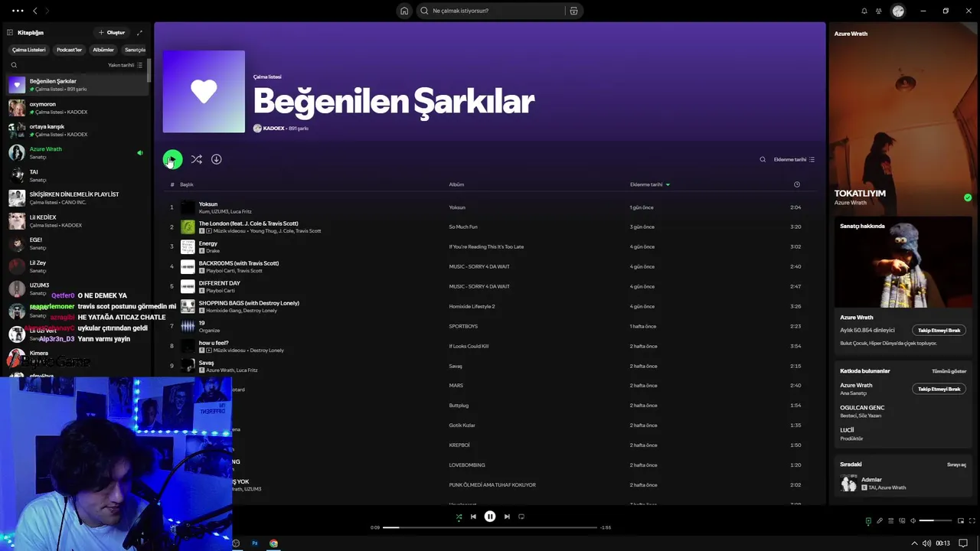980x551 pixels.
Task: Open Eklenme tarihi view options dropdown
Action: (x=794, y=159)
